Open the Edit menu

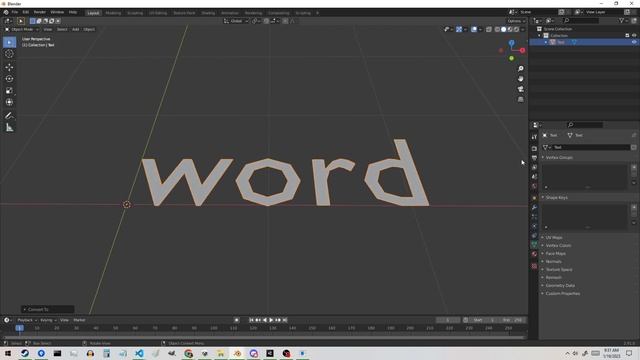(x=26, y=12)
